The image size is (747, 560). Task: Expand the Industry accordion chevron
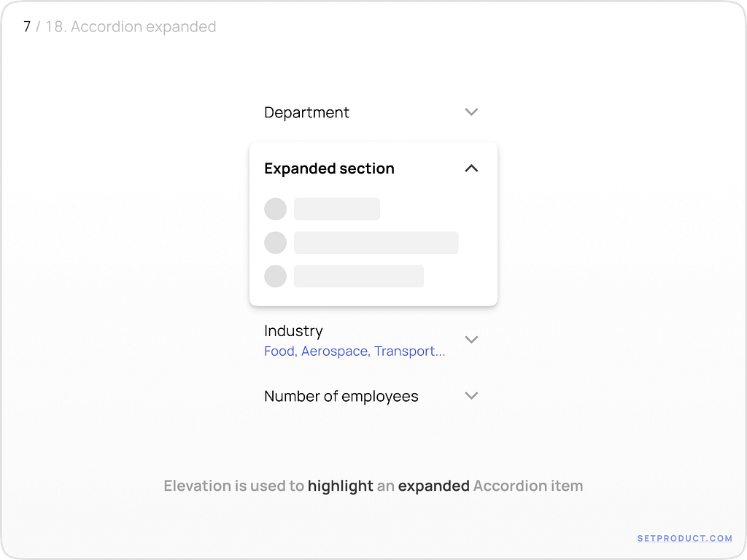[471, 340]
